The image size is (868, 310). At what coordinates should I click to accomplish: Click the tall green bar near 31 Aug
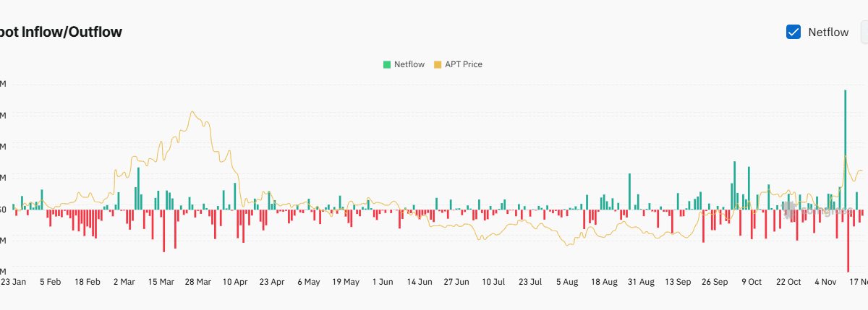coord(630,191)
